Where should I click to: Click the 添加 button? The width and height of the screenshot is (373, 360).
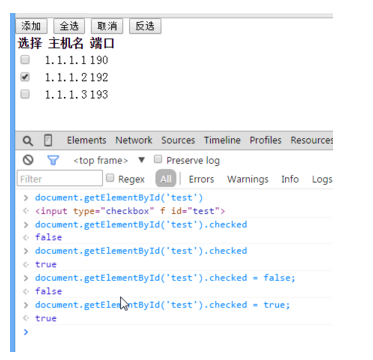tap(31, 26)
